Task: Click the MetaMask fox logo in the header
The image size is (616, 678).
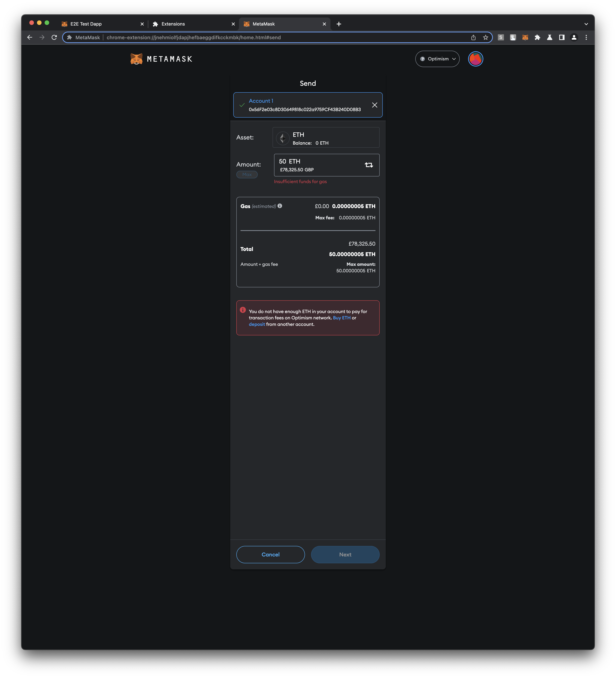Action: pyautogui.click(x=136, y=59)
